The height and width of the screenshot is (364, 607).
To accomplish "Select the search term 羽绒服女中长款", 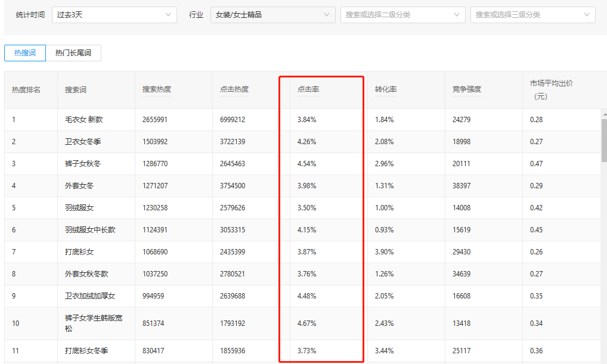I will 90,230.
